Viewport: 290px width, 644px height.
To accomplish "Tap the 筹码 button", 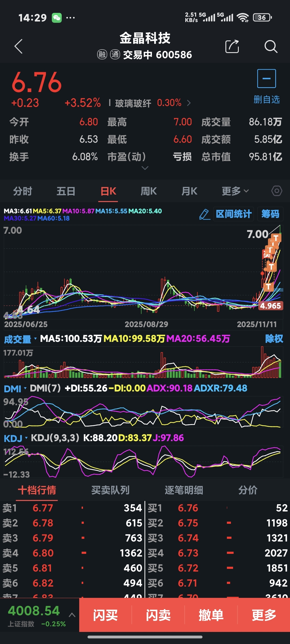I will (270, 214).
